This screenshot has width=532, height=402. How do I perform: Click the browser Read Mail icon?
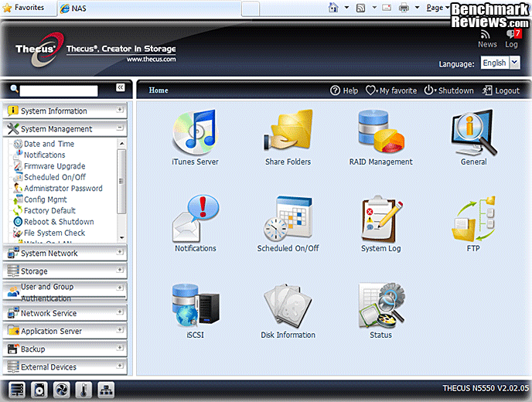click(x=387, y=8)
